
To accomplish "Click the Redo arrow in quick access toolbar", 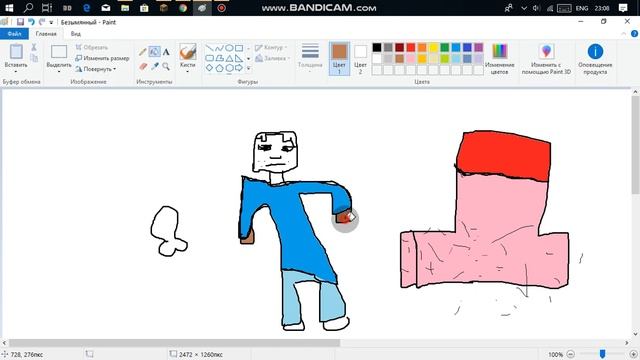I will point(41,22).
